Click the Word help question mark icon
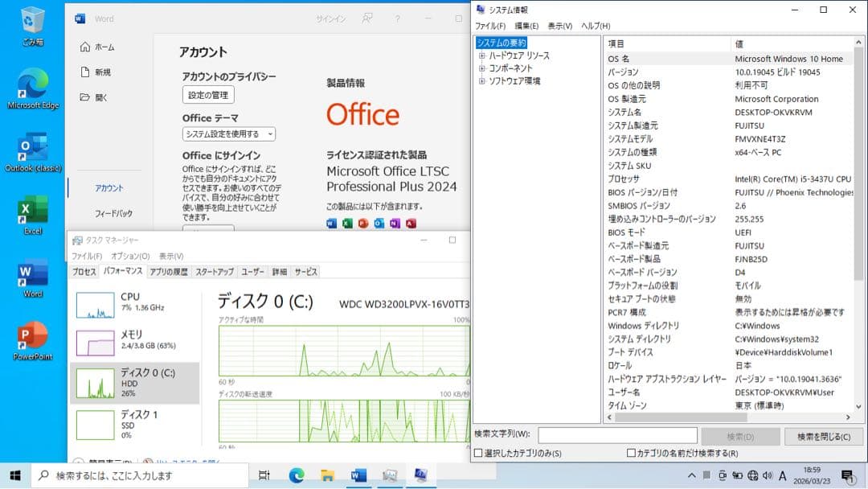This screenshot has height=489, width=868. pos(398,18)
